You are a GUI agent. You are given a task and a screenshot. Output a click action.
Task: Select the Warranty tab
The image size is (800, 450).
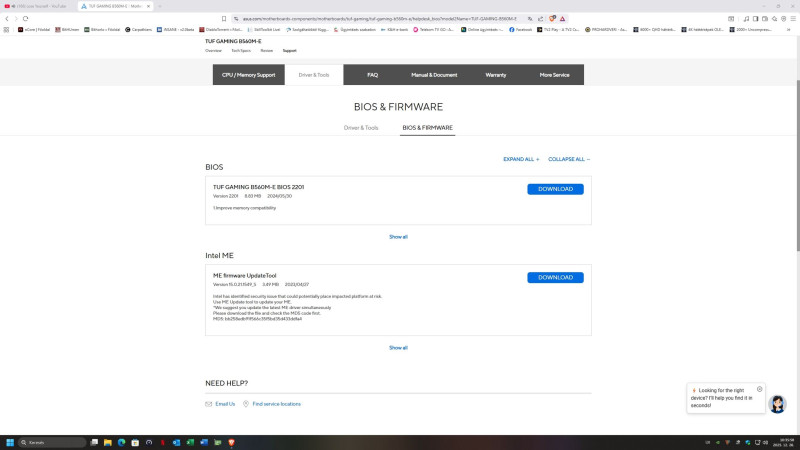495,74
